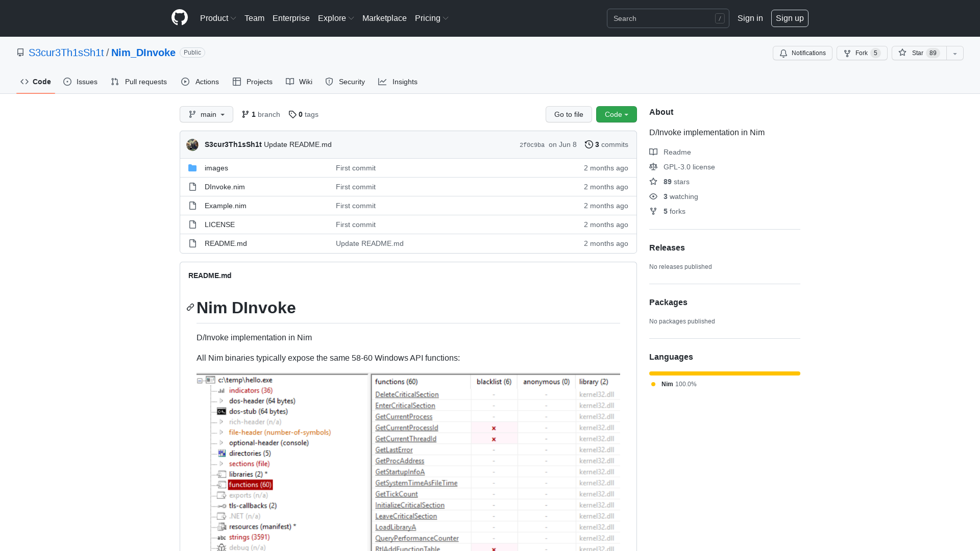Open the green Code dropdown
This screenshot has width=980, height=551.
click(616, 114)
